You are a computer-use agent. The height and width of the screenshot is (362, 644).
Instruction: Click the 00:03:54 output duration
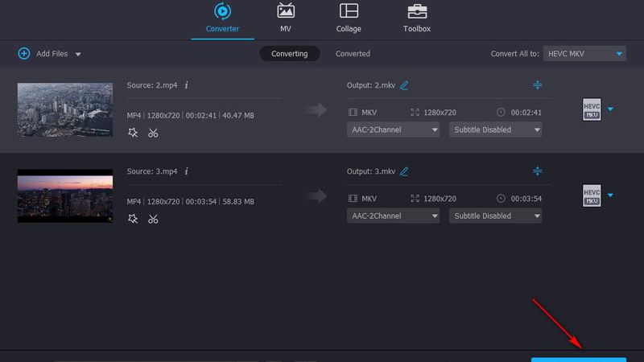[x=526, y=199]
